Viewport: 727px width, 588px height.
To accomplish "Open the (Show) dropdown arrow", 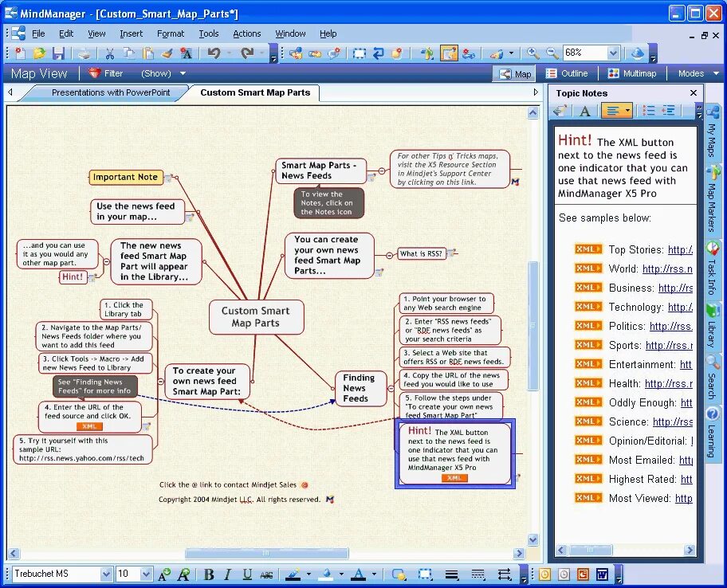I will pos(183,73).
